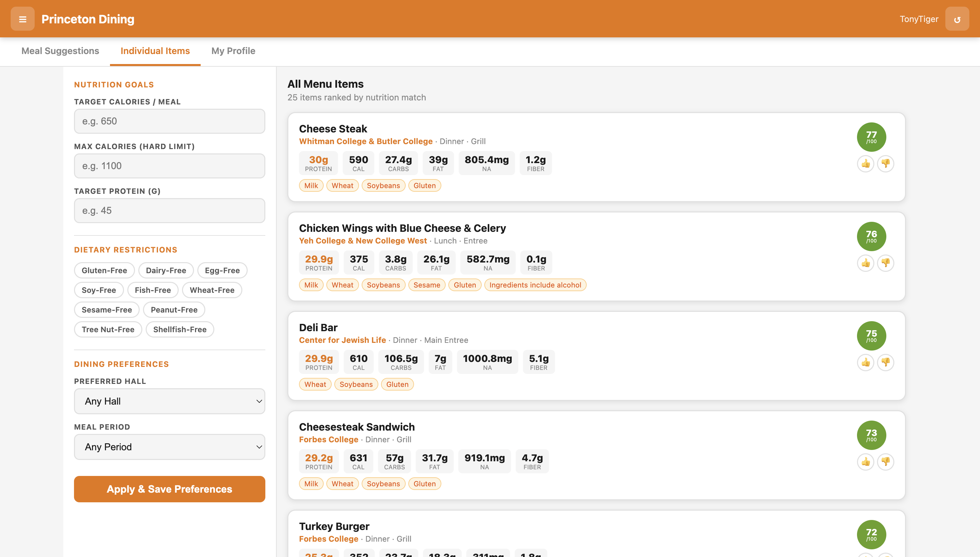Click the refresh icon next to TonyTiger
The height and width of the screenshot is (557, 980).
coord(957,19)
